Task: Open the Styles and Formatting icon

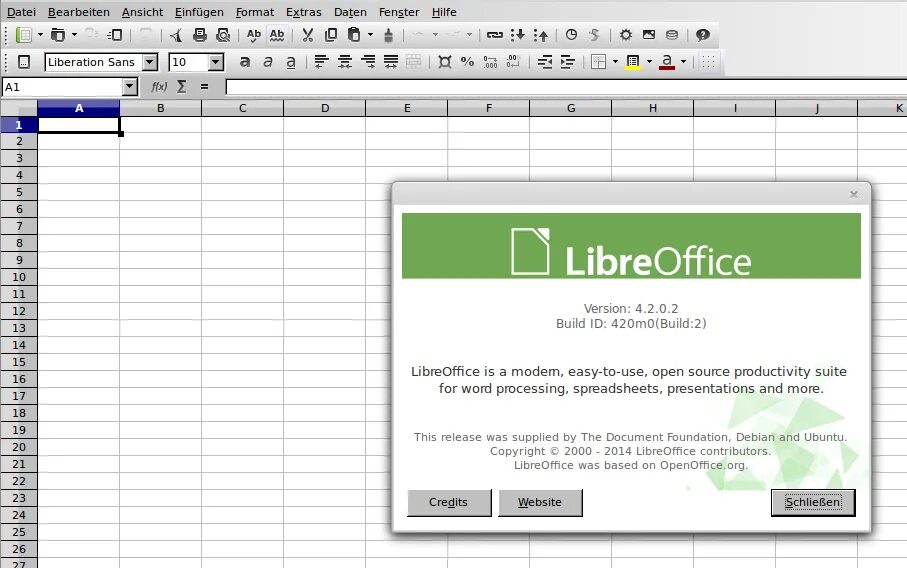Action: pyautogui.click(x=24, y=62)
